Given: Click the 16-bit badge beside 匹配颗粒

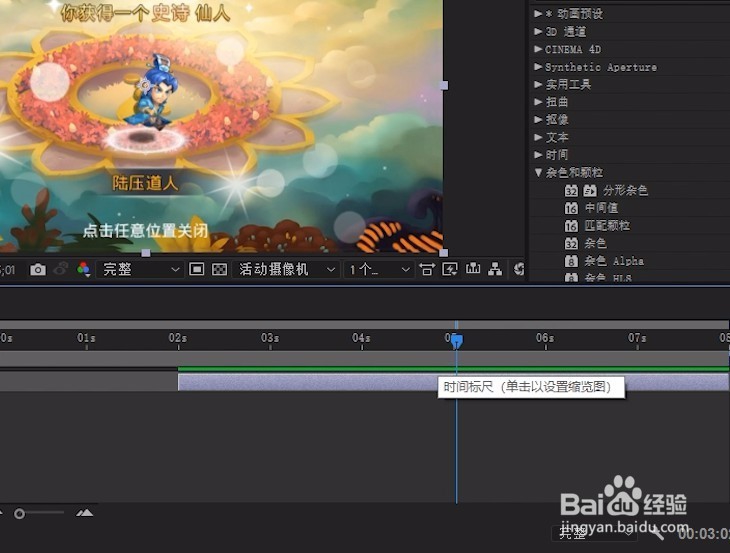Looking at the screenshot, I should pos(571,226).
